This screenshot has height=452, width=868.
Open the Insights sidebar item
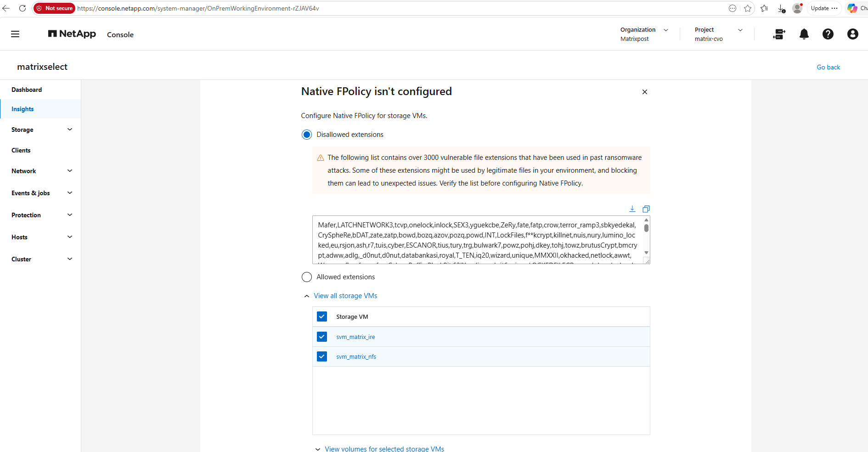pos(40,109)
